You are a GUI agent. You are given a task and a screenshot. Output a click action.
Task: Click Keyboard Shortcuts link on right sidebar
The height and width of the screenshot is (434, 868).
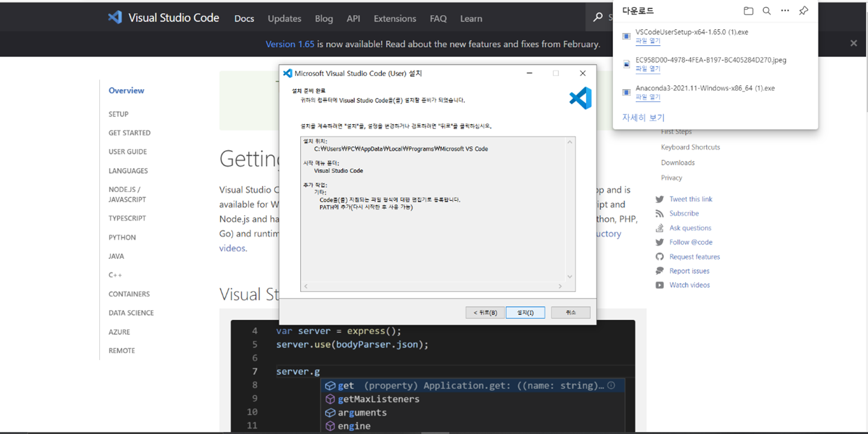691,147
